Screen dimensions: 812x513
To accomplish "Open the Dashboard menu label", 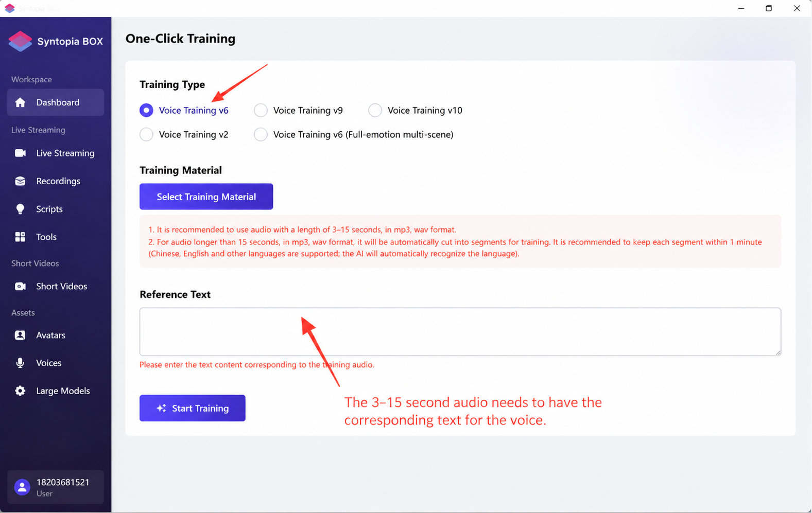I will 58,102.
